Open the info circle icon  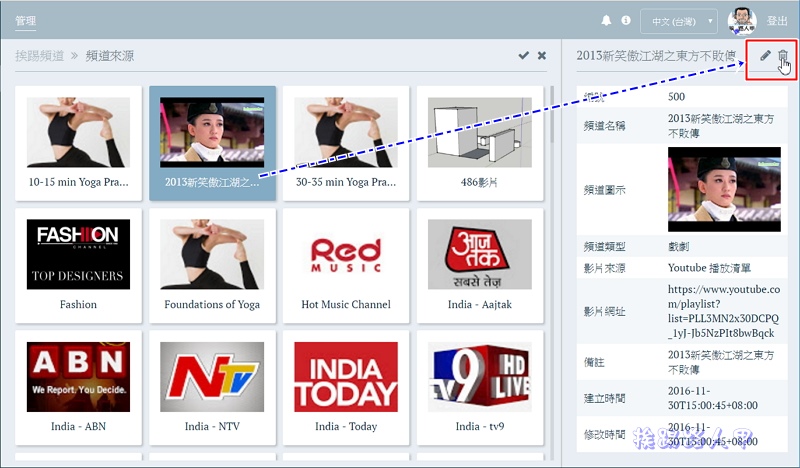click(626, 20)
